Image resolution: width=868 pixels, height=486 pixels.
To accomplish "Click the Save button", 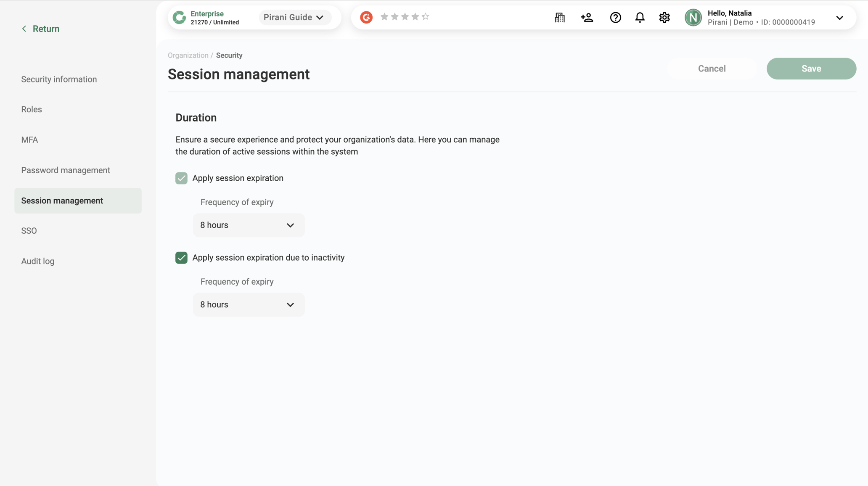I will [x=811, y=69].
